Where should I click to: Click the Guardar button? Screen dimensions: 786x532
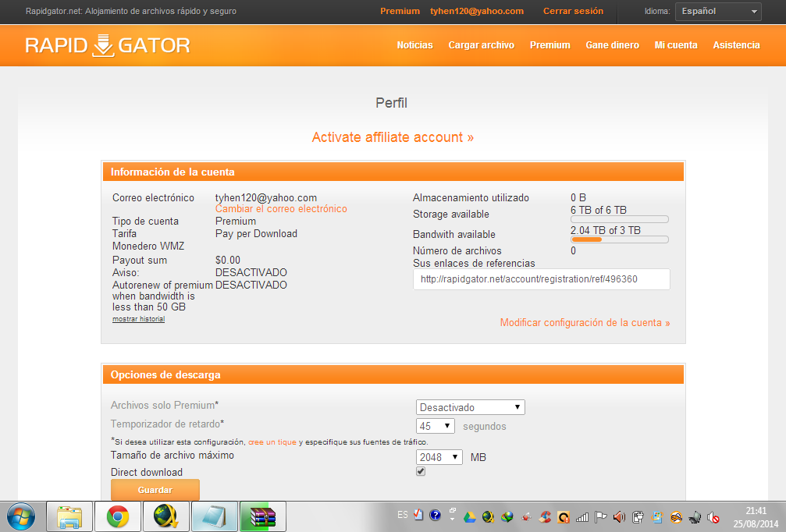(x=155, y=489)
